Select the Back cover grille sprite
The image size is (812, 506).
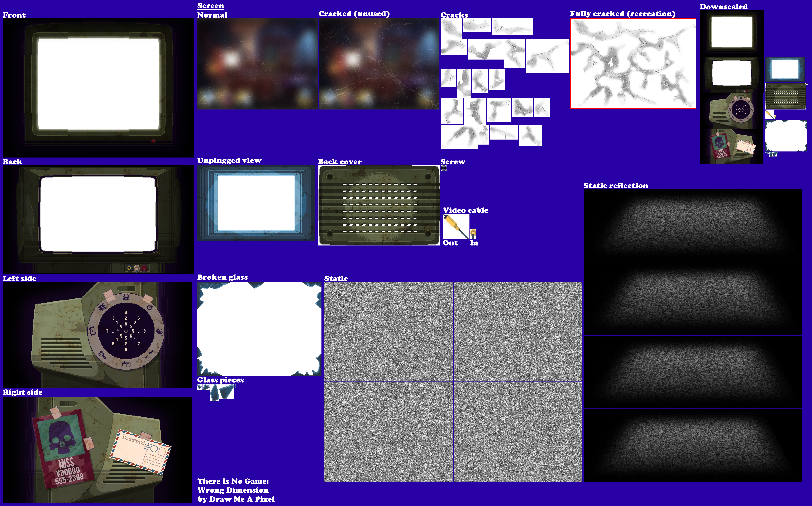379,205
